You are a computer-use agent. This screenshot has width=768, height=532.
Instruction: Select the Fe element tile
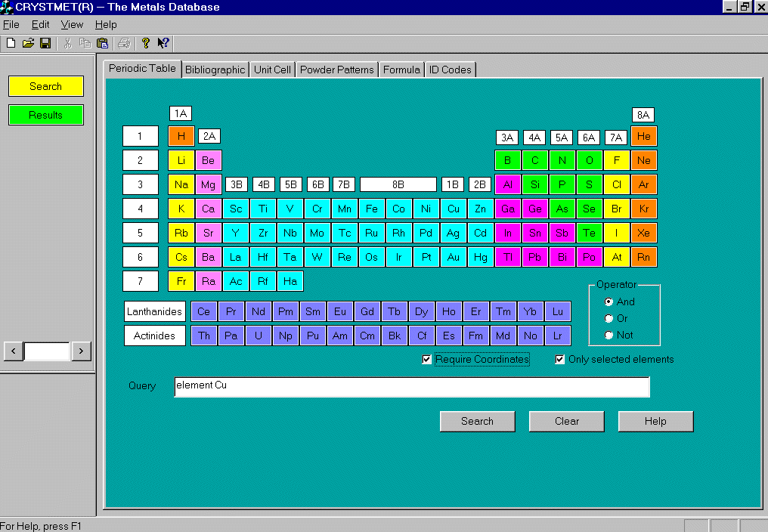[372, 209]
